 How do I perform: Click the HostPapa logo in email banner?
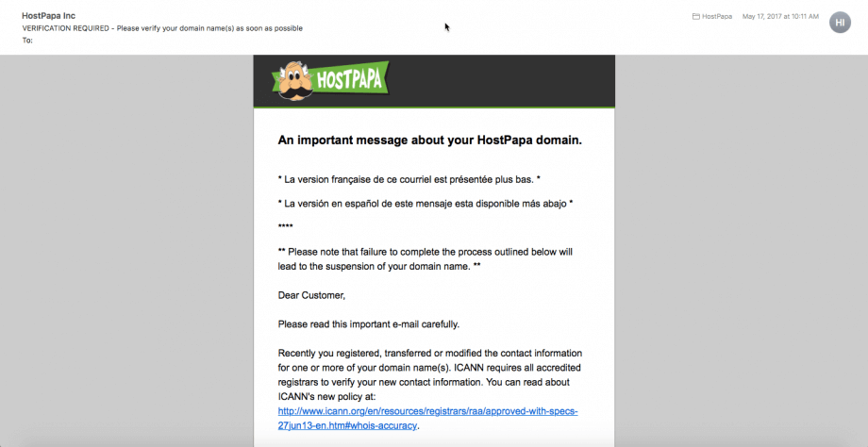tap(330, 81)
